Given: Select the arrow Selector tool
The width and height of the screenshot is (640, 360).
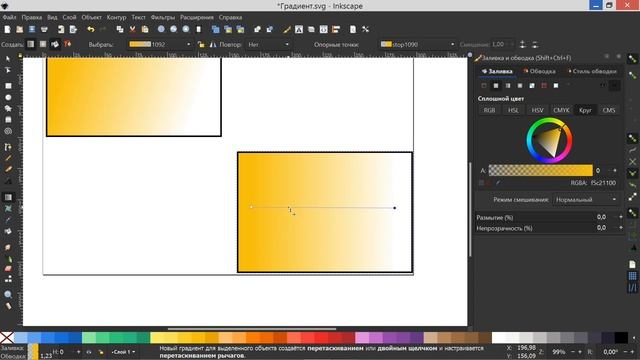Looking at the screenshot, I should click(x=8, y=59).
